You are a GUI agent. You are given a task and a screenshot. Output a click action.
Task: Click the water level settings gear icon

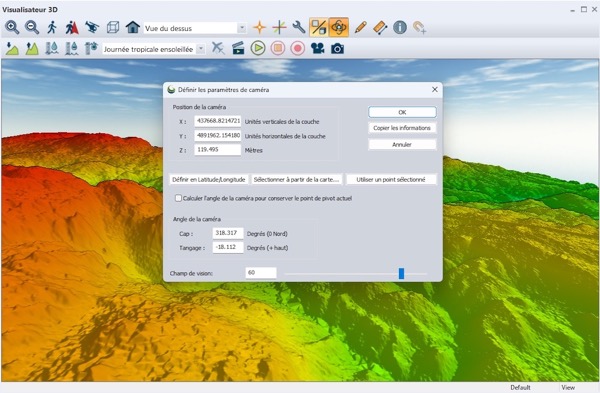[x=91, y=49]
